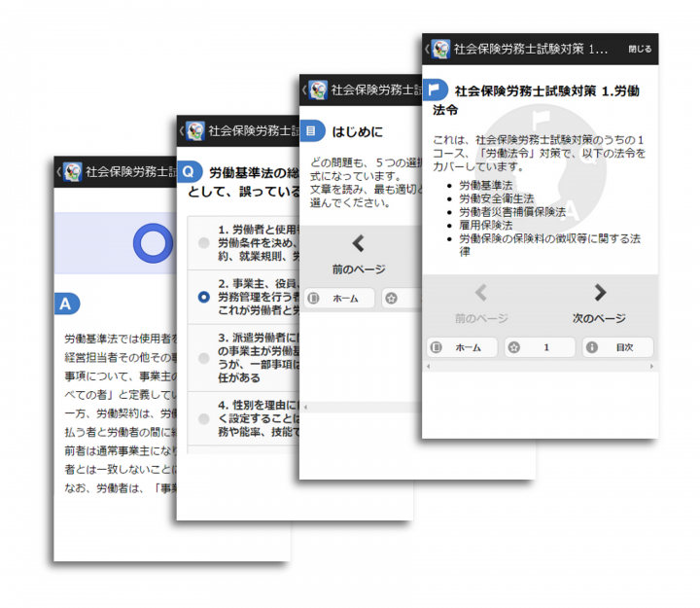Click 労働者災害補償保険法 list item
Viewport: 700px width, 608px height.
[512, 212]
